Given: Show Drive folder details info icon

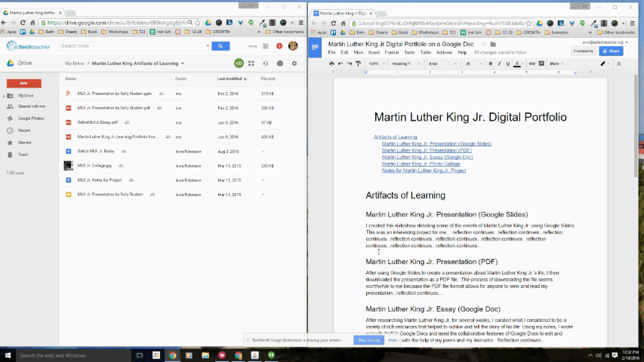Looking at the screenshot, I should click(x=280, y=63).
